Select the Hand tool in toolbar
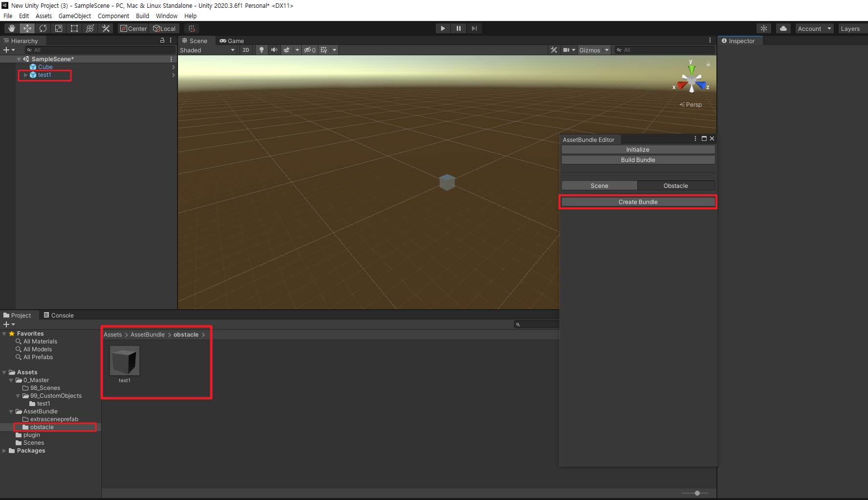The height and width of the screenshot is (500, 868). coord(12,28)
